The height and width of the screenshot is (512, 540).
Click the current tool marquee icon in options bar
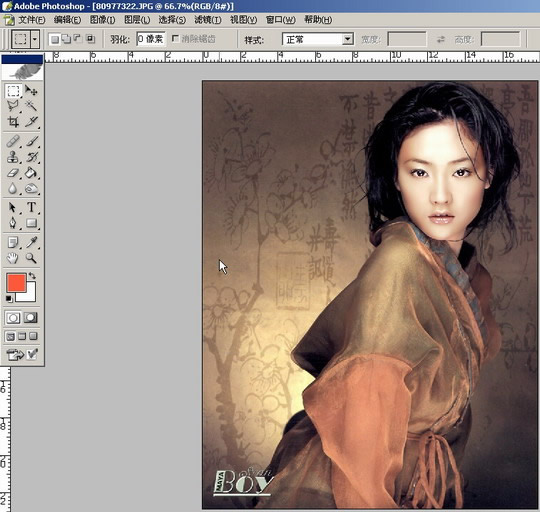pos(21,39)
